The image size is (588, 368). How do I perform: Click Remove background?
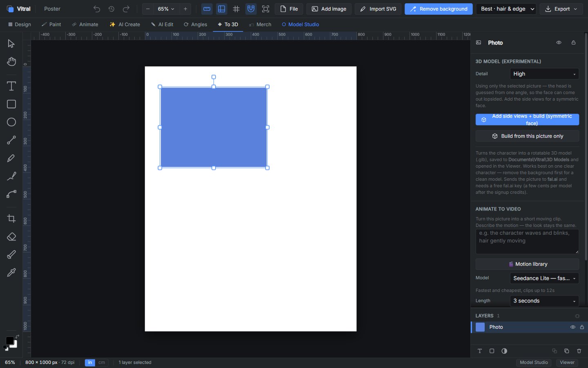pyautogui.click(x=439, y=9)
